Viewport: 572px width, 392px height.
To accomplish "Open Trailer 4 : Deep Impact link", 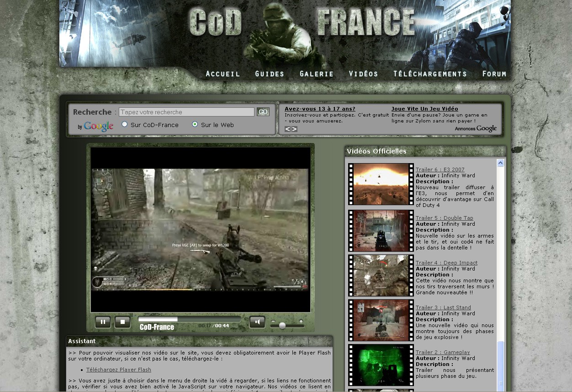I will tap(446, 263).
